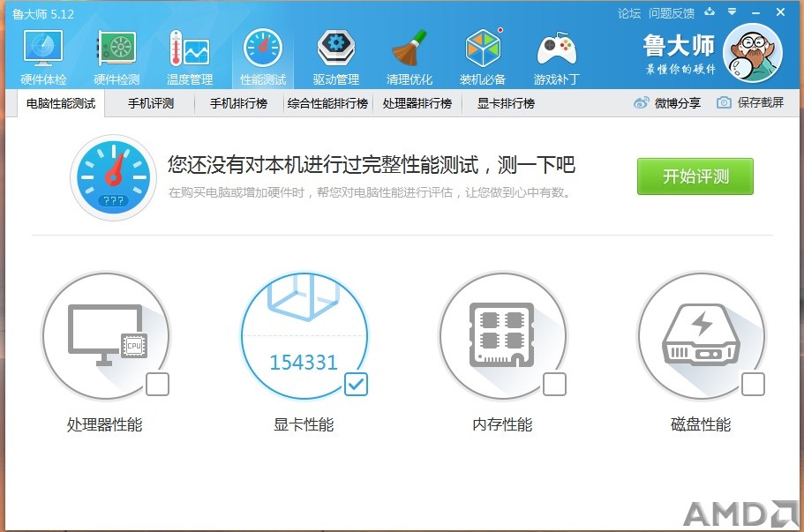The height and width of the screenshot is (532, 804).
Task: Click the 显卡性能 label text
Action: click(304, 425)
